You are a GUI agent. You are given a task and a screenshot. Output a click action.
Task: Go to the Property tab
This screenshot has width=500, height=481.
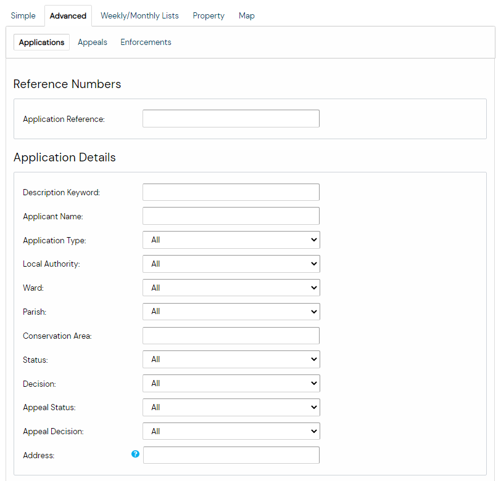coord(209,16)
